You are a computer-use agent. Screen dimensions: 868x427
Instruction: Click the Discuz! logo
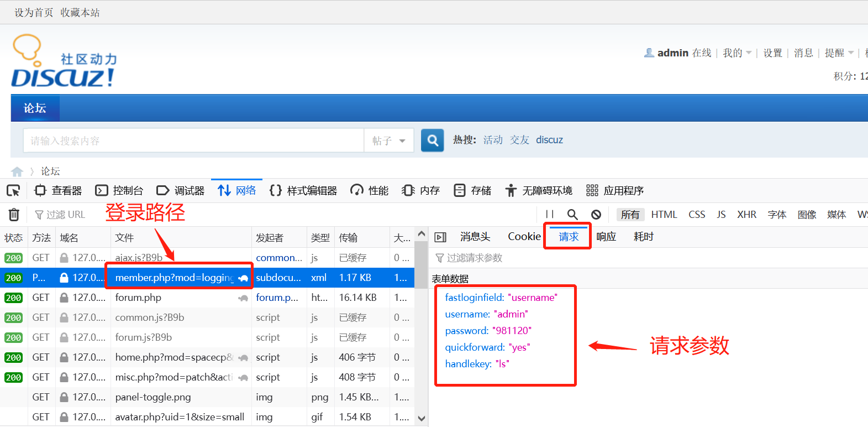(64, 61)
